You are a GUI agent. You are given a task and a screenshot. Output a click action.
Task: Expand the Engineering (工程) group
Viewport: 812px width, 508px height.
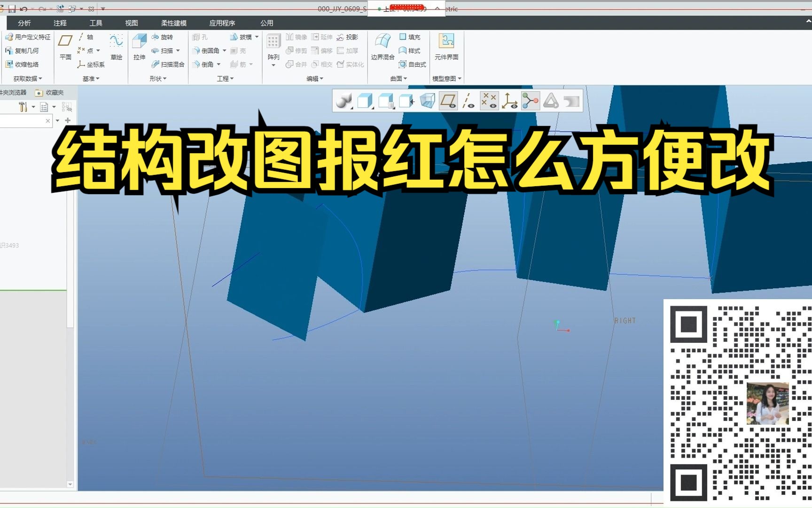click(225, 79)
